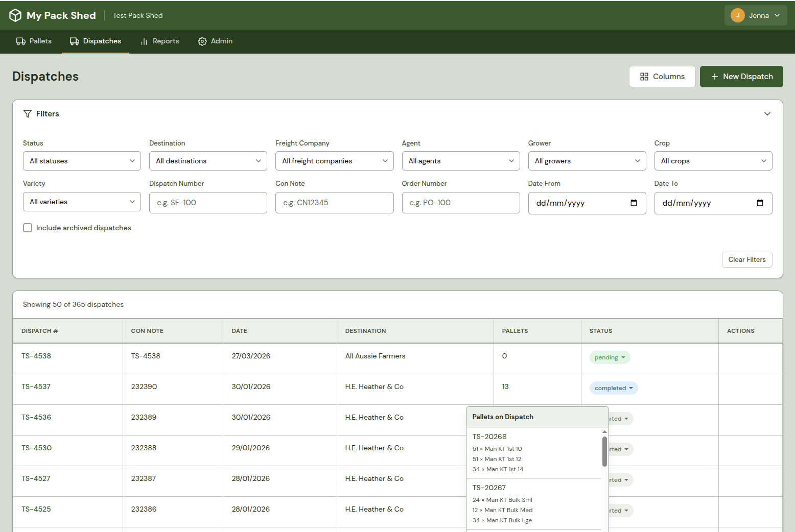Viewport: 795px width, 532px height.
Task: Click the My Pack Shed cube logo
Action: coord(15,15)
